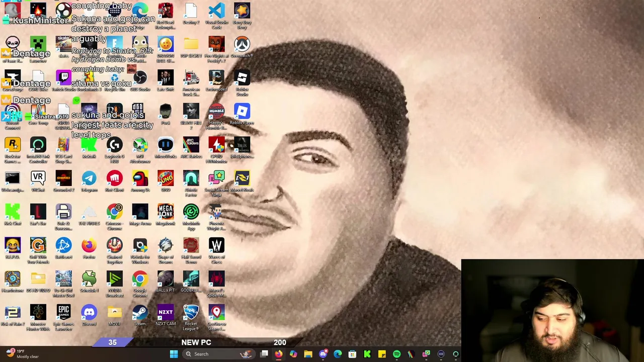Open the Logitech G HUB shortcut
Image resolution: width=644 pixels, height=362 pixels.
pyautogui.click(x=115, y=150)
